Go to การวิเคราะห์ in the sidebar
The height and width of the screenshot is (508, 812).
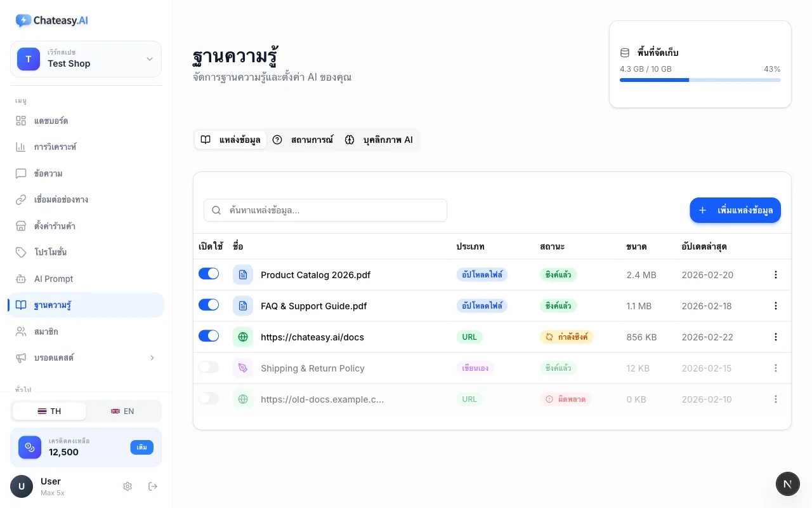click(x=86, y=147)
